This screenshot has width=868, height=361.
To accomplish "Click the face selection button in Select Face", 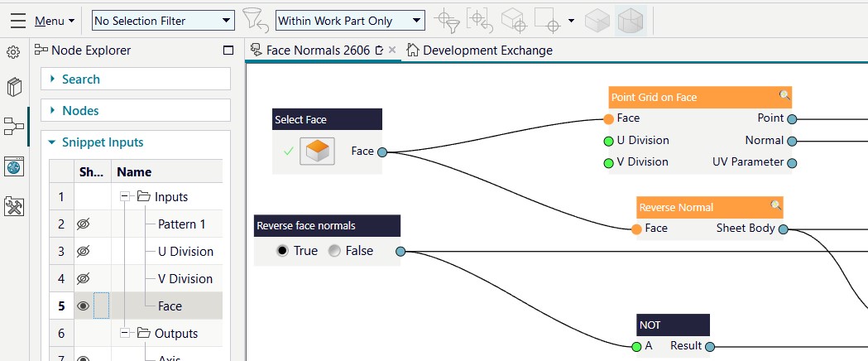I will [x=318, y=152].
